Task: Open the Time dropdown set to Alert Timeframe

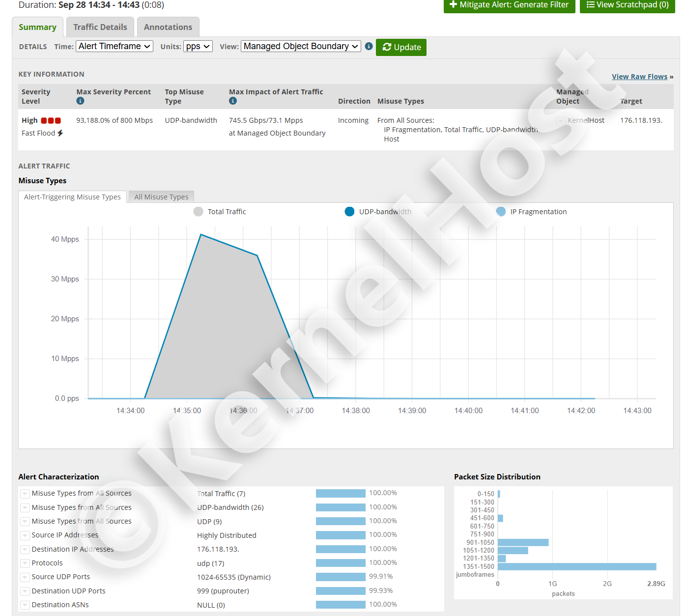Action: tap(114, 46)
